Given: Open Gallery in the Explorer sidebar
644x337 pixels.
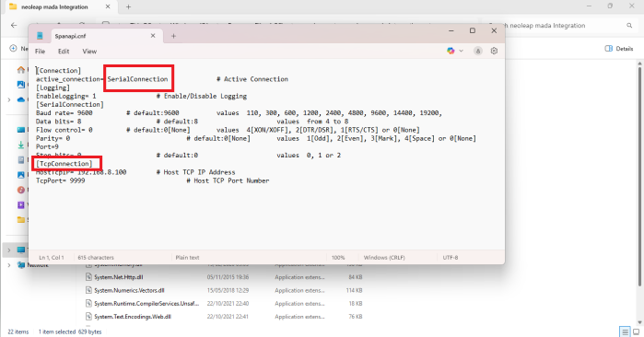Looking at the screenshot, I should (x=21, y=84).
